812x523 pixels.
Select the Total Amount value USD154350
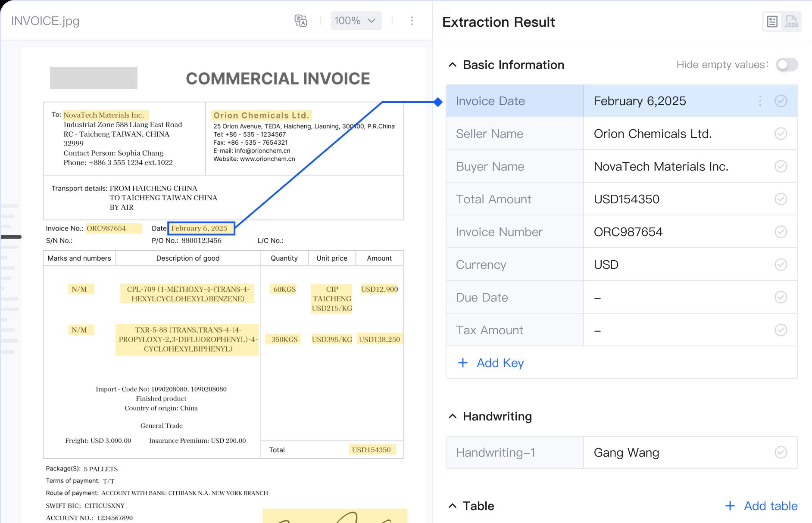(x=627, y=199)
